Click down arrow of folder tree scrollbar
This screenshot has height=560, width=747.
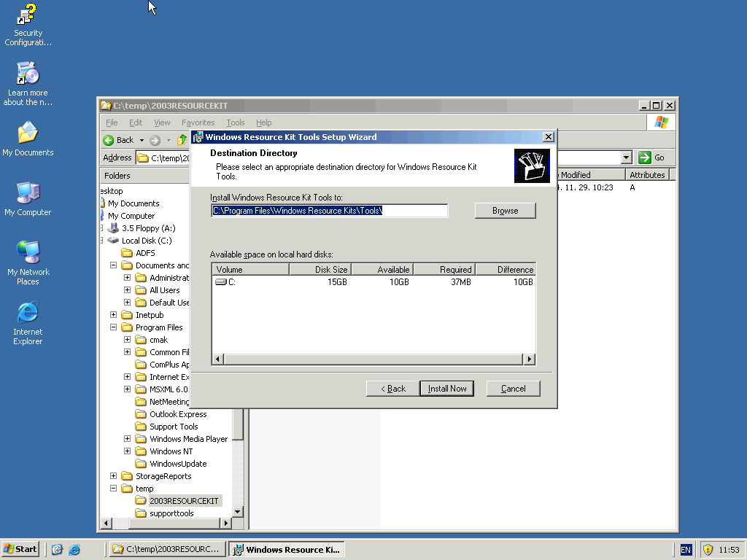[x=238, y=512]
